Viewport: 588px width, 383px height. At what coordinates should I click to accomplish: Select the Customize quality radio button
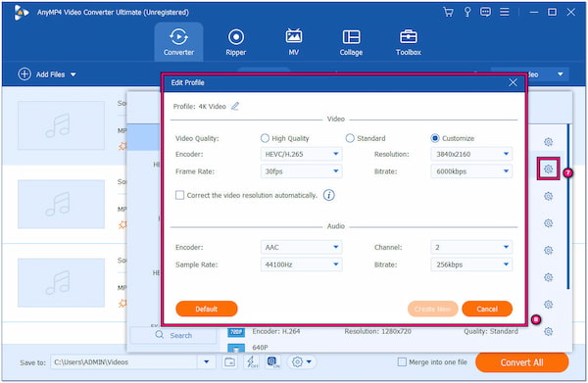(434, 138)
